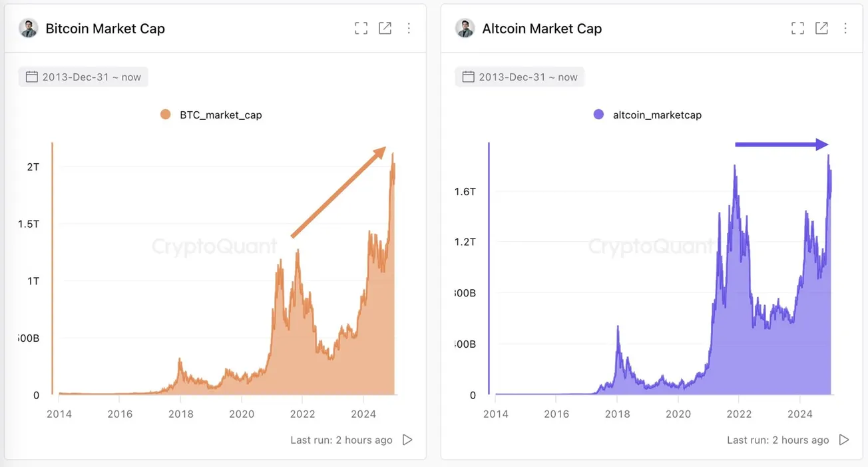Open Altcoin Market Cap in new window
The height and width of the screenshot is (467, 868).
[821, 28]
